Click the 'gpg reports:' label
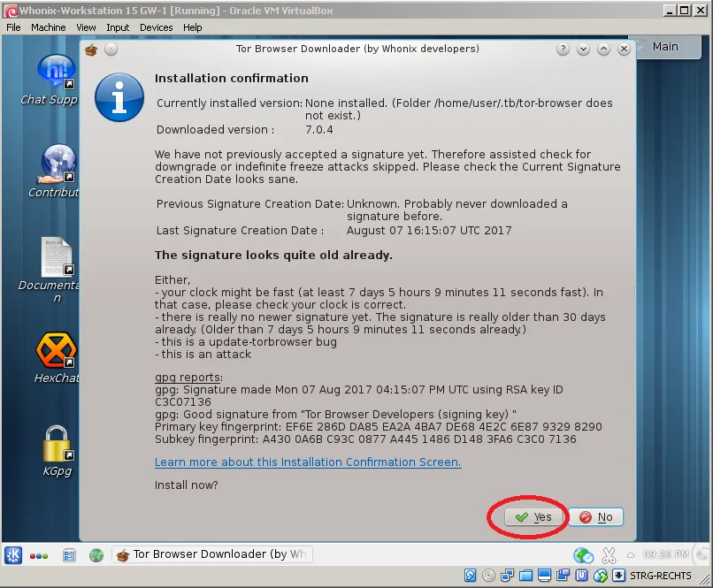 (x=188, y=378)
